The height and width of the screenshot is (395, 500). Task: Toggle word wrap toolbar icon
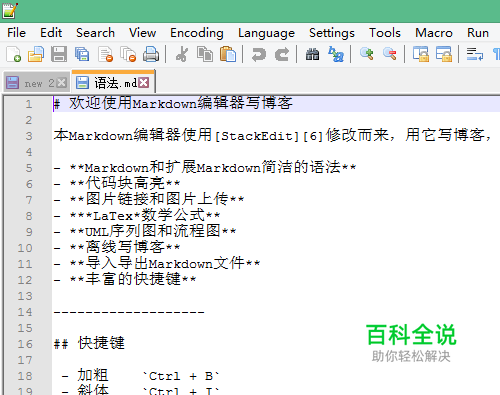475,54
